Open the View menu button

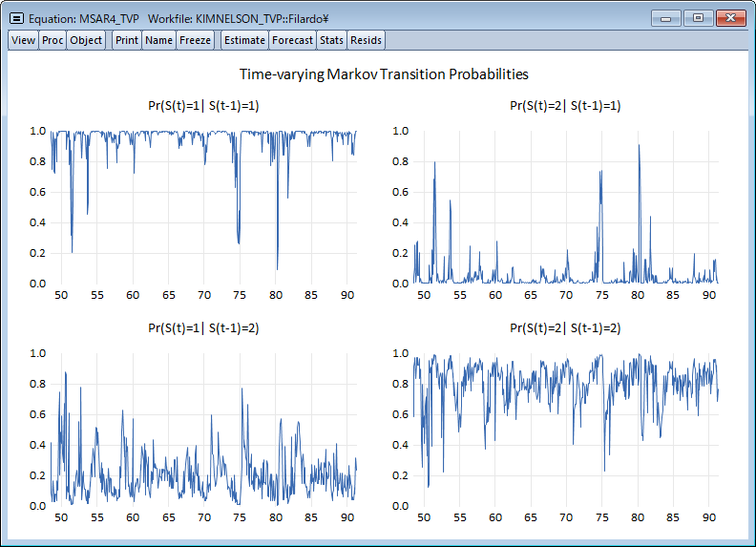23,40
